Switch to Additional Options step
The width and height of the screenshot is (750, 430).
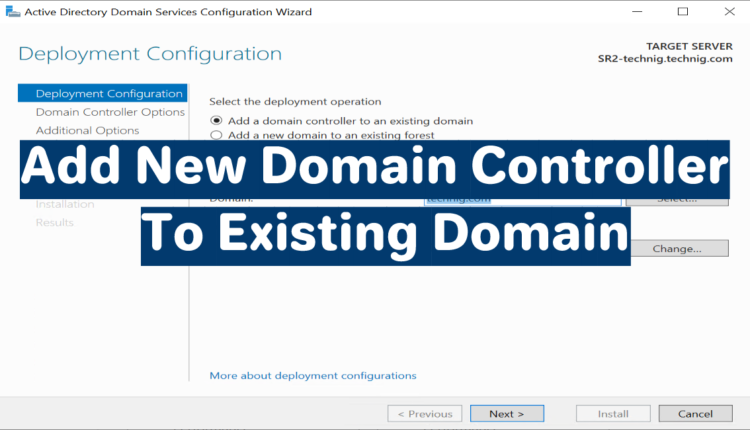click(87, 130)
